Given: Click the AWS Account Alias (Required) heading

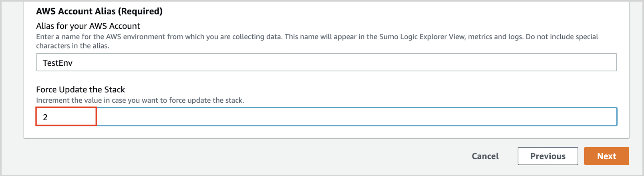Looking at the screenshot, I should tap(99, 11).
